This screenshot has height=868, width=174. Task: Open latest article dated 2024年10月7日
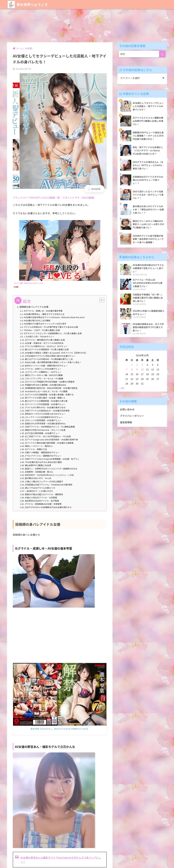pyautogui.click(x=142, y=329)
